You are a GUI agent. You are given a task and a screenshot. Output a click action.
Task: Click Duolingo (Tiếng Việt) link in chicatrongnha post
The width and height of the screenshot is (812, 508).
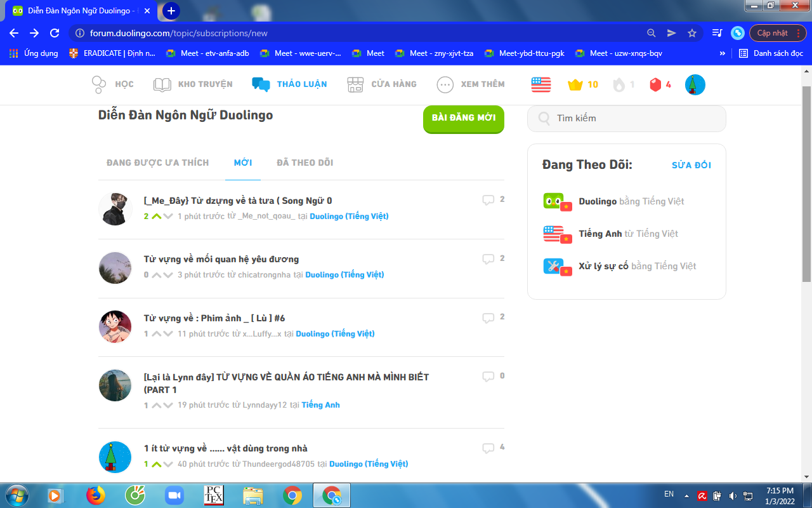[344, 275]
